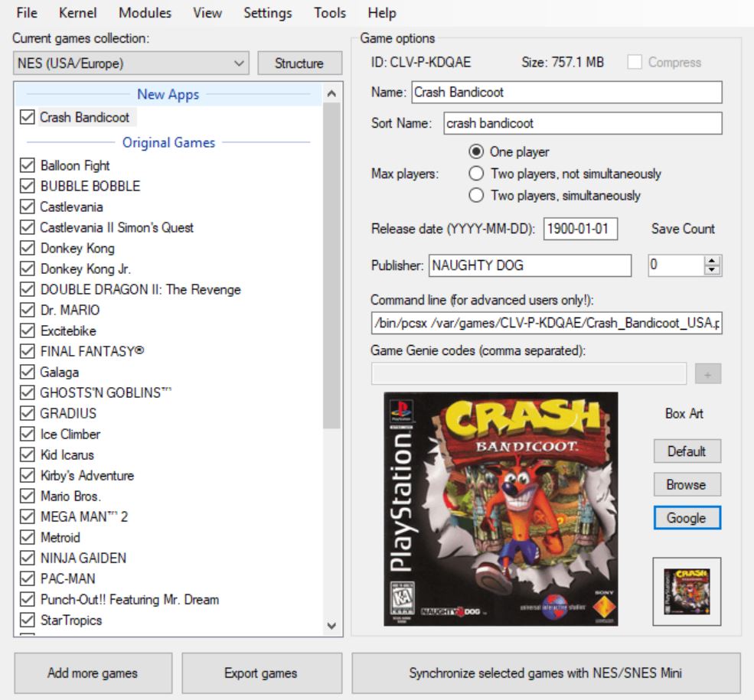
Task: Select Two players, simultaneously option
Action: 475,196
